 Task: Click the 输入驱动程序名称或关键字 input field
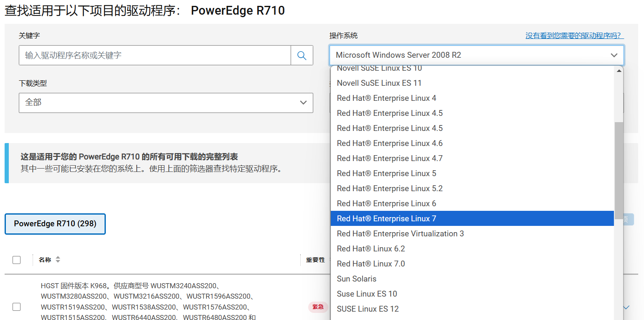(155, 55)
